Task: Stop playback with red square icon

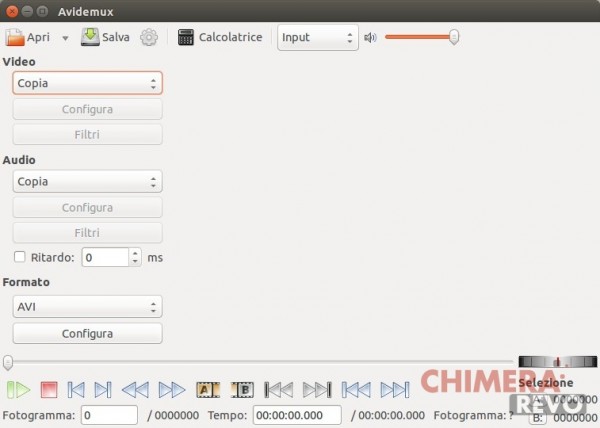Action: click(49, 390)
